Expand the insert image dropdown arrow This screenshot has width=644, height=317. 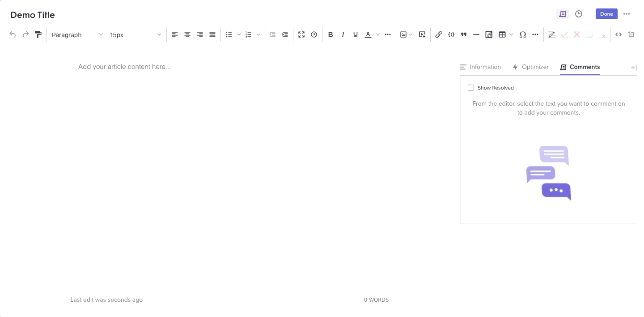click(411, 34)
